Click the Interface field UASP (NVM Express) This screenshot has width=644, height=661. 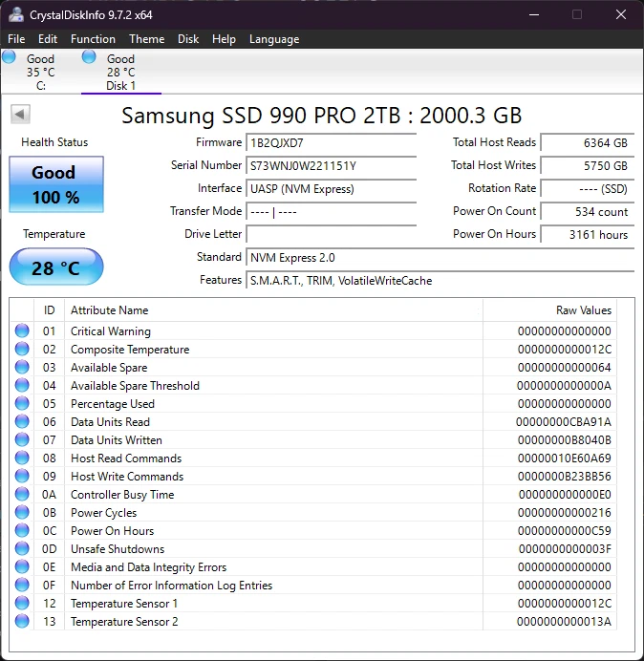331,188
